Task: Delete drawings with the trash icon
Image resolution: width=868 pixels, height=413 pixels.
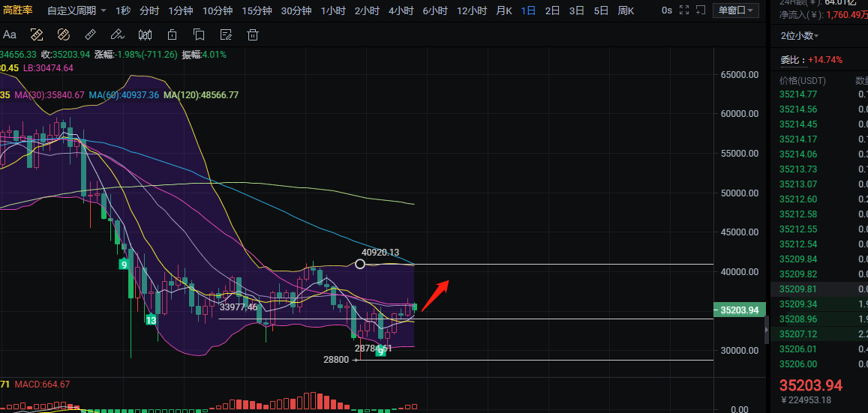Action: click(253, 34)
